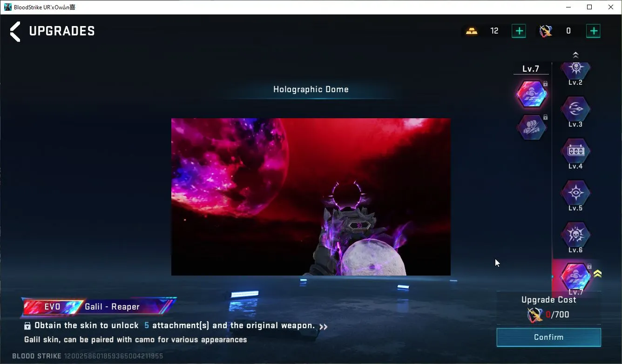The height and width of the screenshot is (364, 622).
Task: Add upgrade tokens with the plus button
Action: 593,31
